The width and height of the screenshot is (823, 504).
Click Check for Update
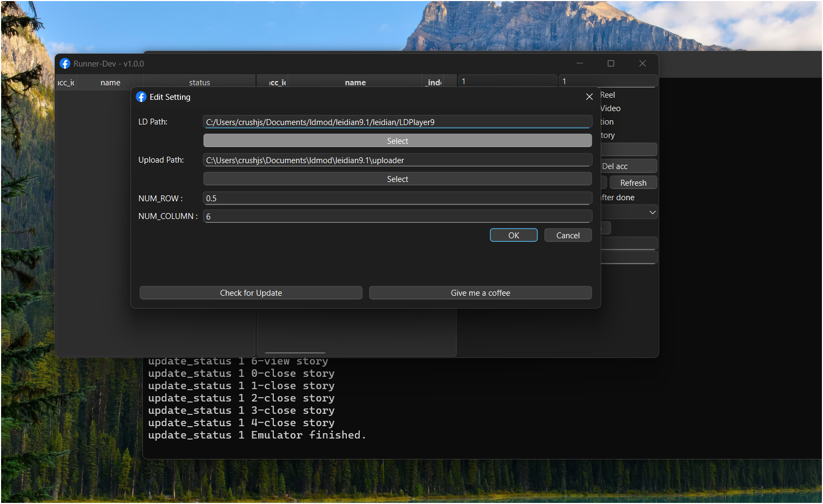[x=251, y=293]
